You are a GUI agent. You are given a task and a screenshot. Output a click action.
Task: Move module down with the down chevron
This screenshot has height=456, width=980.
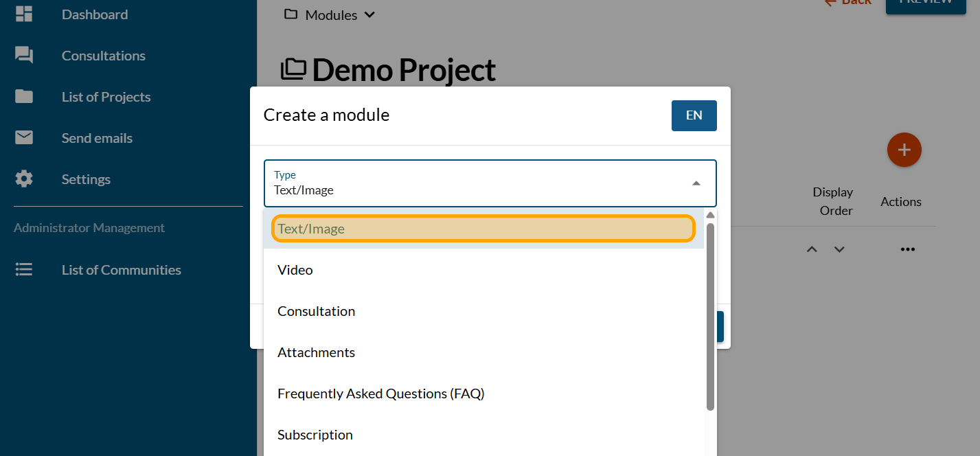tap(839, 249)
